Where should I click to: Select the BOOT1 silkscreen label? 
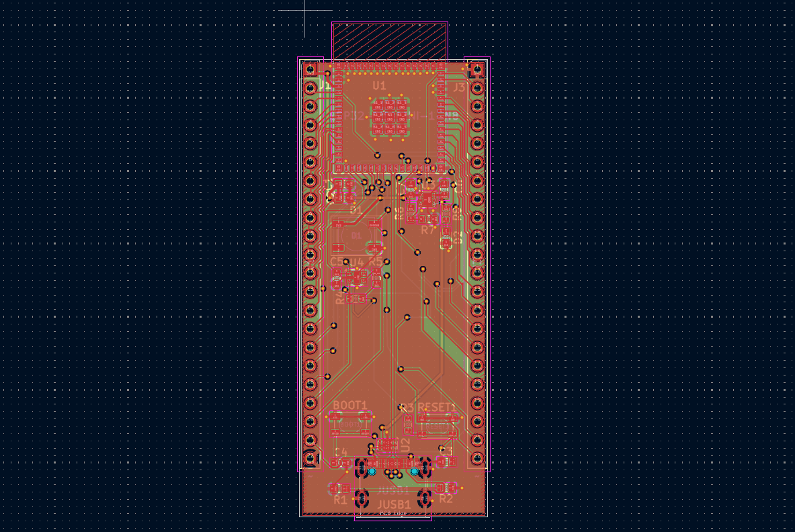pos(350,405)
